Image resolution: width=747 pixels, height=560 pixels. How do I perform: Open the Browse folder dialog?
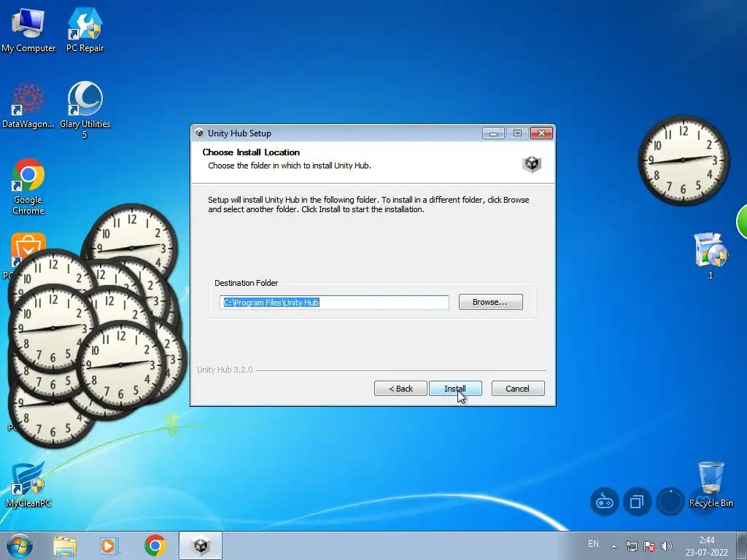pos(491,302)
